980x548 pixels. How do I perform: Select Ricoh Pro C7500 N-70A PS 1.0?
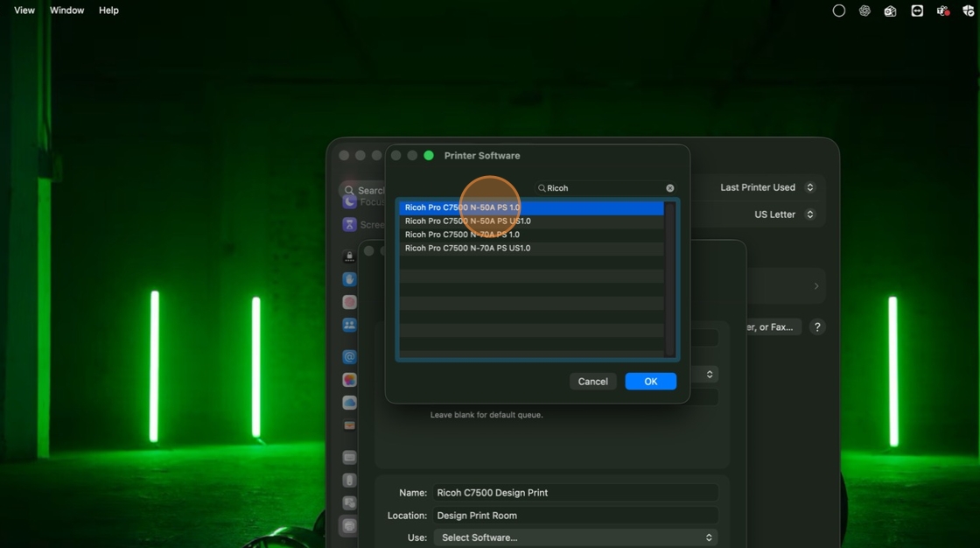(x=531, y=235)
